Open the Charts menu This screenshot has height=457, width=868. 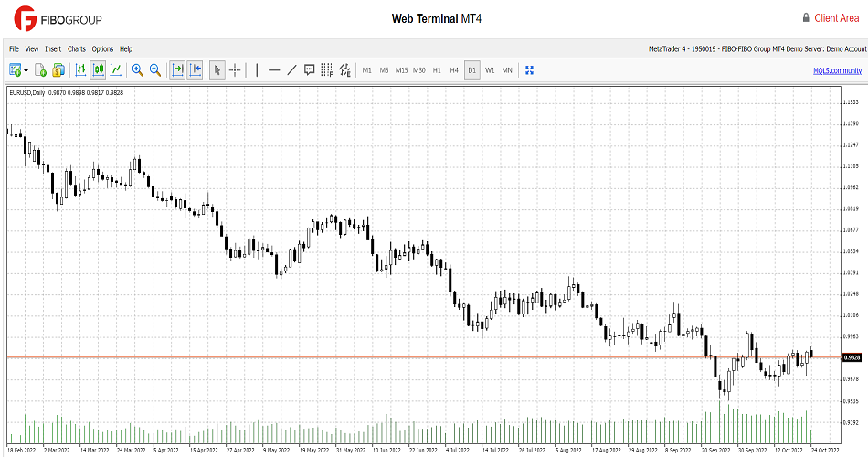(x=77, y=48)
